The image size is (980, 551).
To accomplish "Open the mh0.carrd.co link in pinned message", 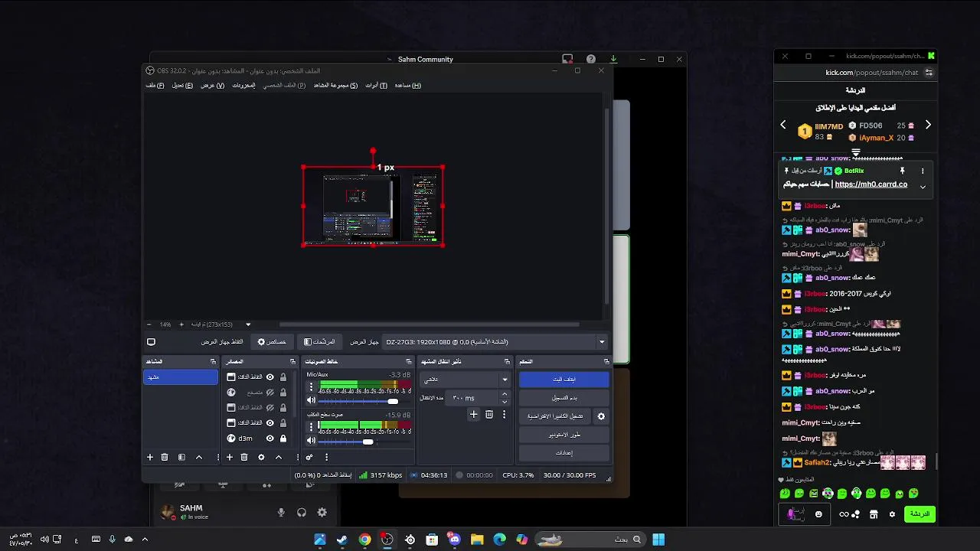I will [871, 184].
